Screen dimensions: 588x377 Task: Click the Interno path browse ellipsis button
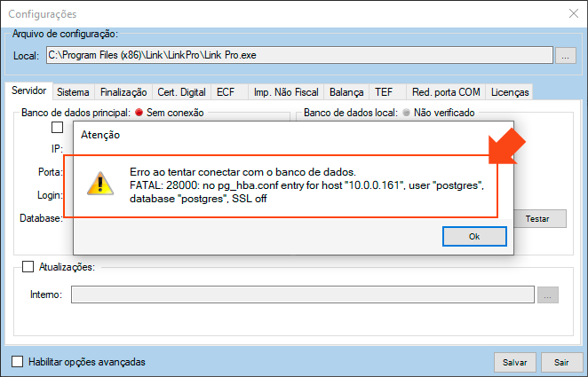(x=548, y=295)
